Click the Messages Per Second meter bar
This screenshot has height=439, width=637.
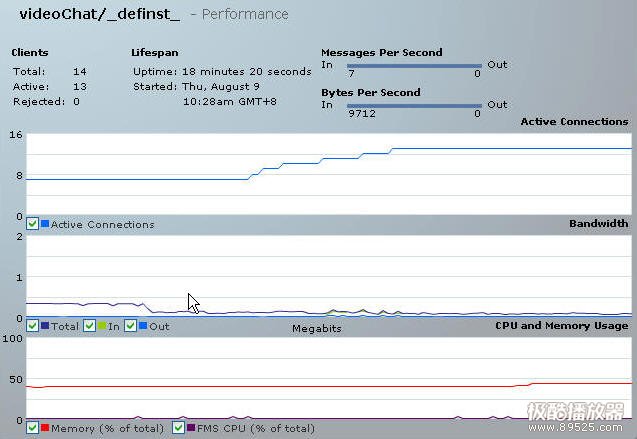(x=414, y=66)
